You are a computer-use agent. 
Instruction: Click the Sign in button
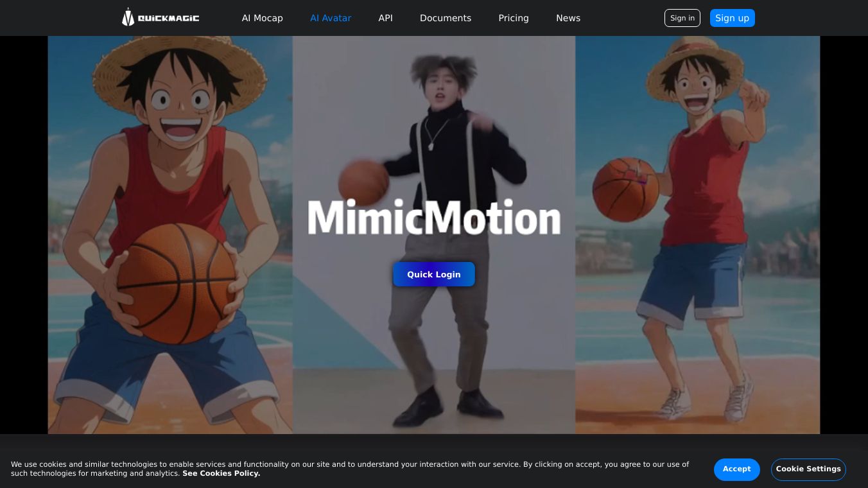point(682,18)
